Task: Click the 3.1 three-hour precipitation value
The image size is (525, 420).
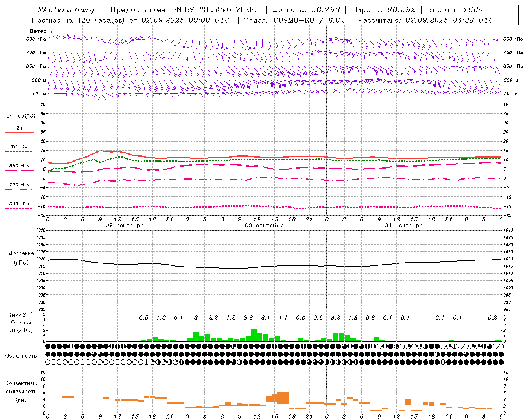Action: pyautogui.click(x=265, y=317)
